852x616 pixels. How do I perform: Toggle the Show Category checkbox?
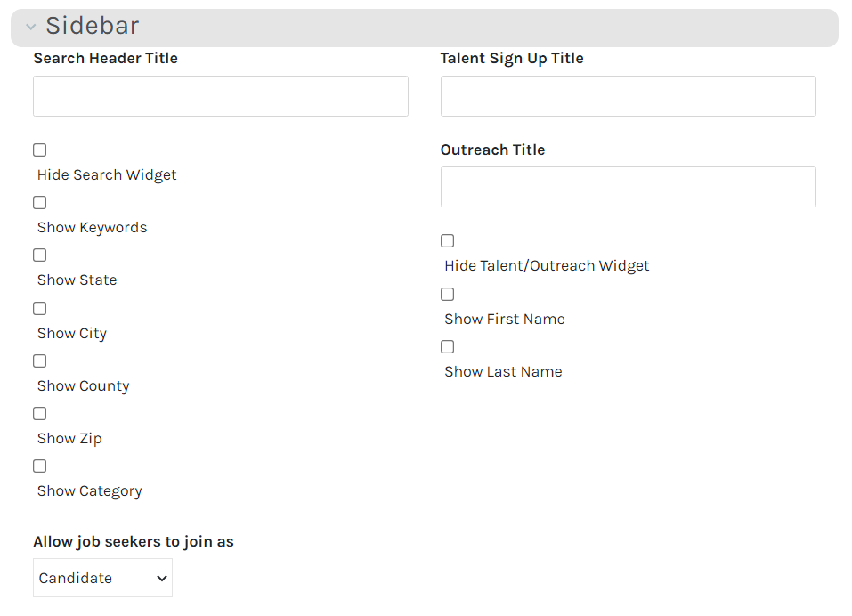40,466
